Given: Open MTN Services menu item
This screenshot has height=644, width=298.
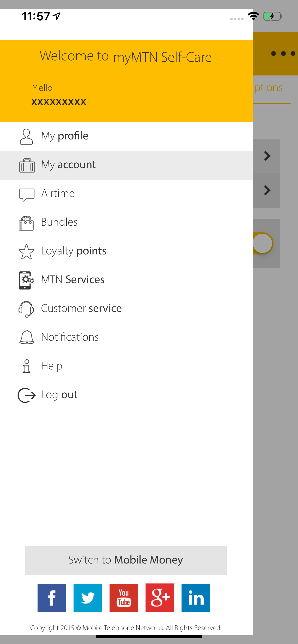Looking at the screenshot, I should (x=126, y=280).
